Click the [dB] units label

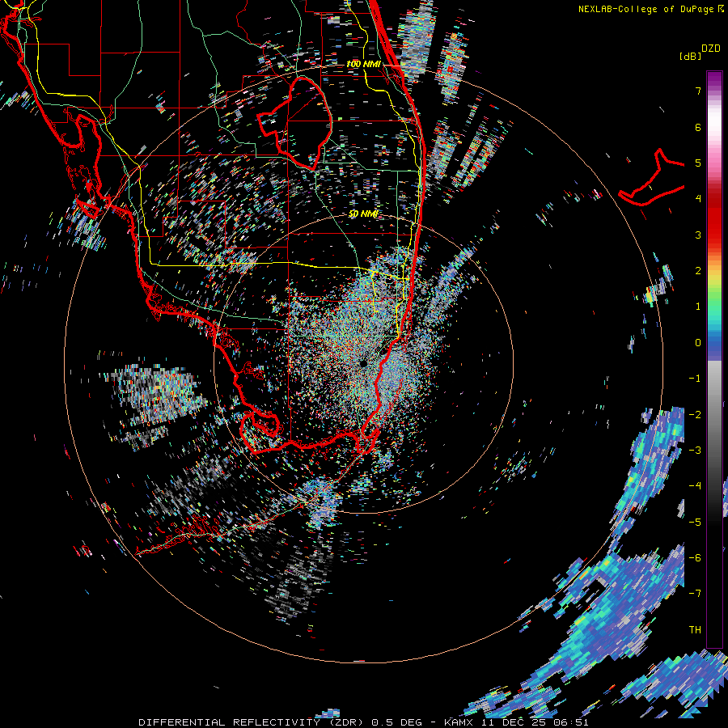point(691,56)
